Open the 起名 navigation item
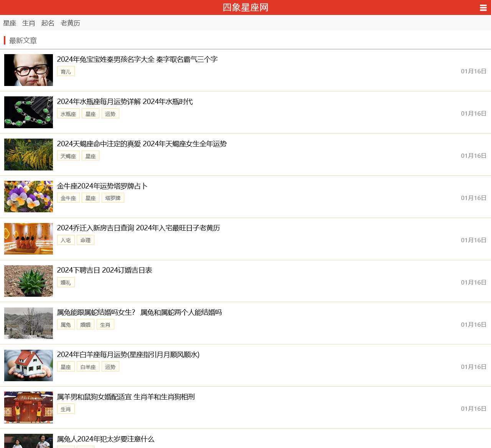 [x=48, y=23]
